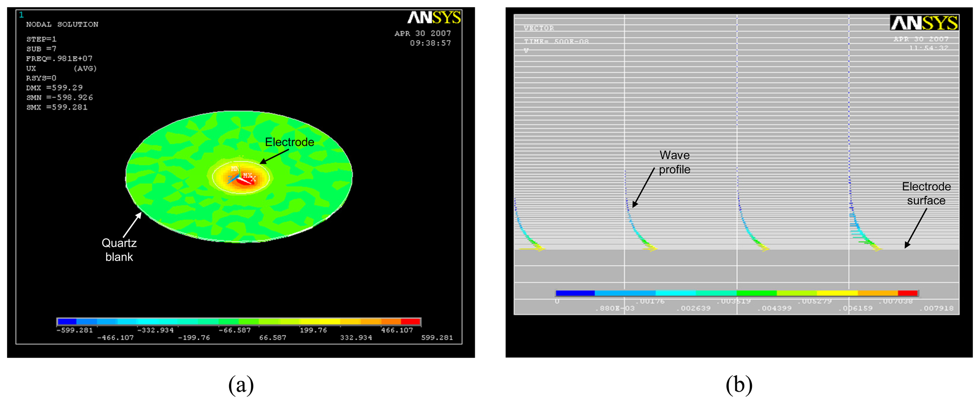Image resolution: width=980 pixels, height=404 pixels.
Task: Click the 0 value on the vector legend
Action: coord(557,301)
